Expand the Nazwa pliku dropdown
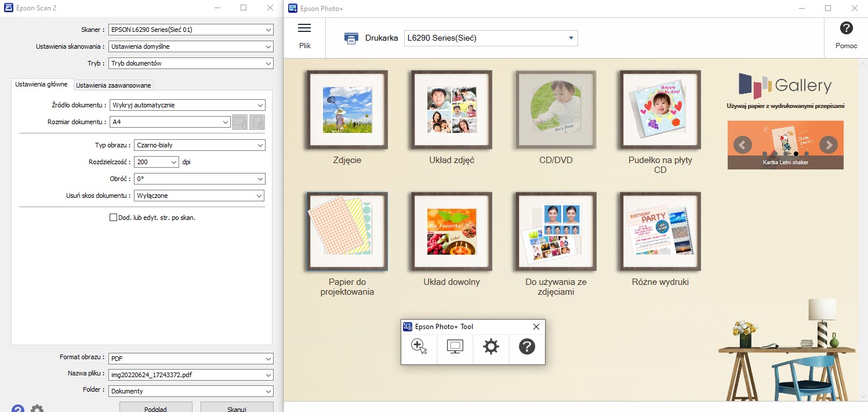The height and width of the screenshot is (412, 868). pos(191,375)
